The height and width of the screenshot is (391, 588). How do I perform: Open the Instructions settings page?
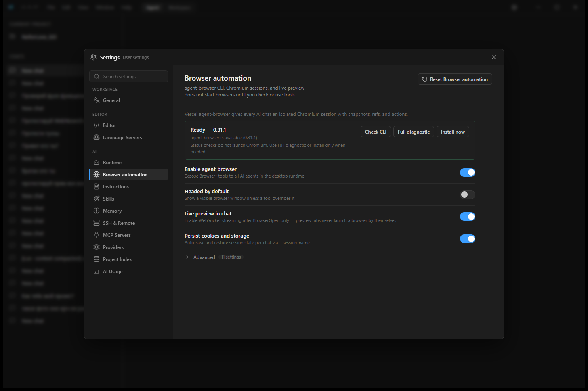(x=128, y=187)
